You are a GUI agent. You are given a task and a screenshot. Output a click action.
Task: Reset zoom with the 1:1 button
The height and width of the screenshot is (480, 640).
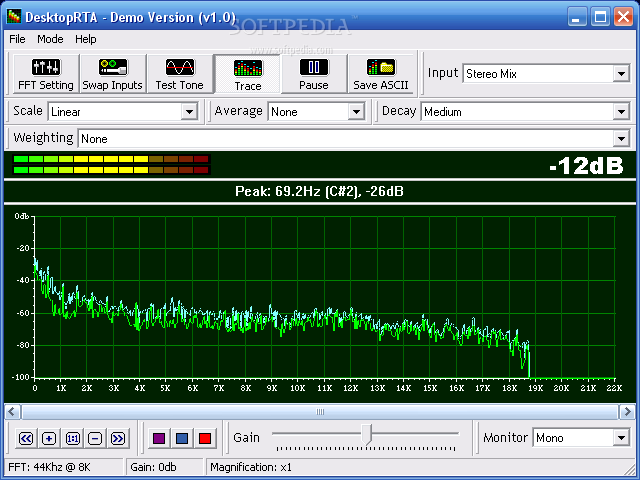(x=72, y=438)
